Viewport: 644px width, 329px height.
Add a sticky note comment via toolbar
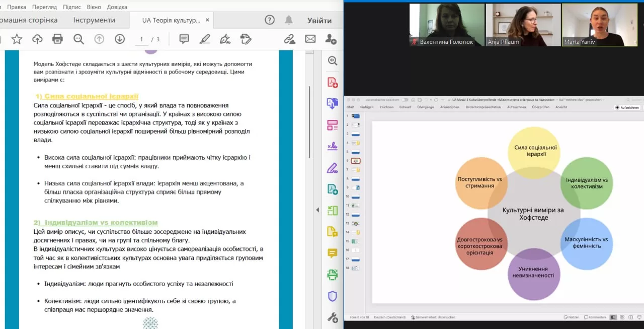(x=184, y=39)
